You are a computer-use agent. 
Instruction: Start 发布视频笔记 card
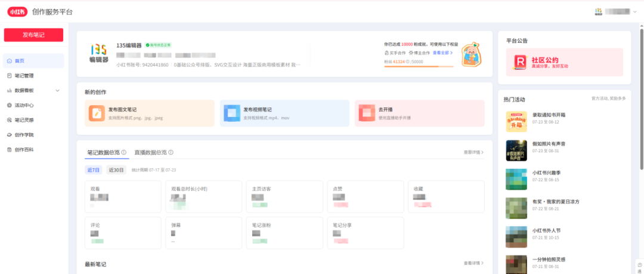point(284,113)
